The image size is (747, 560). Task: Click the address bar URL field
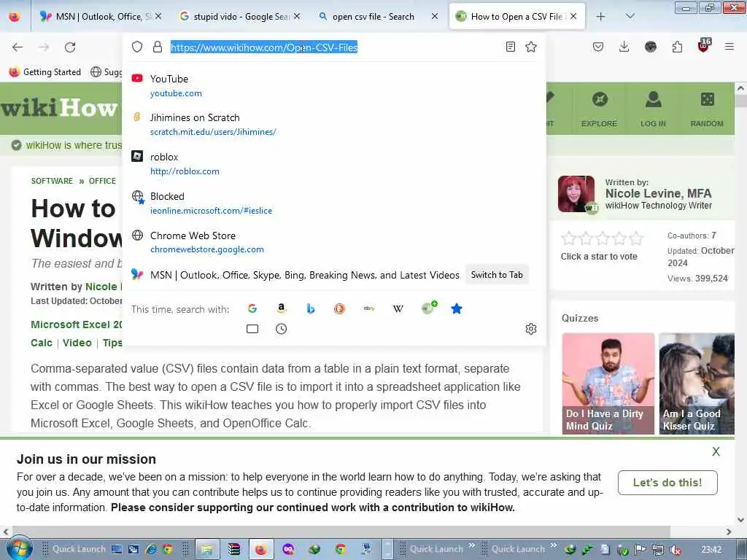pyautogui.click(x=336, y=47)
